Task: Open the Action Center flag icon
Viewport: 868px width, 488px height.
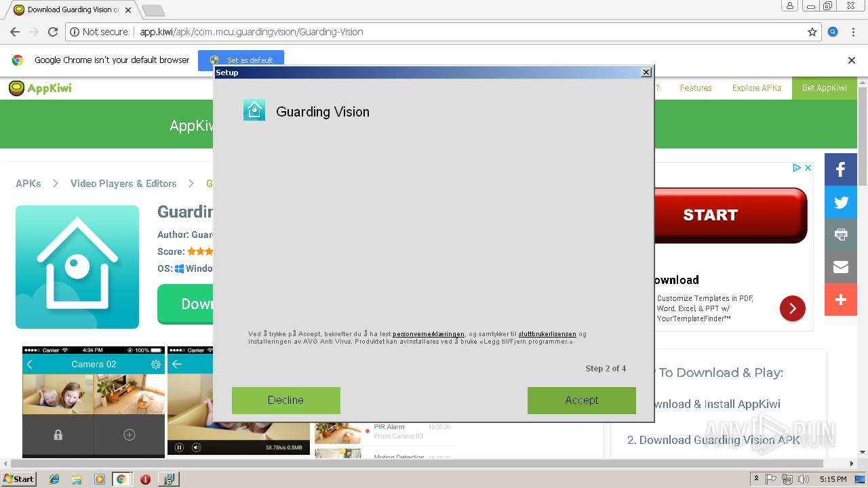Action: pos(771,479)
